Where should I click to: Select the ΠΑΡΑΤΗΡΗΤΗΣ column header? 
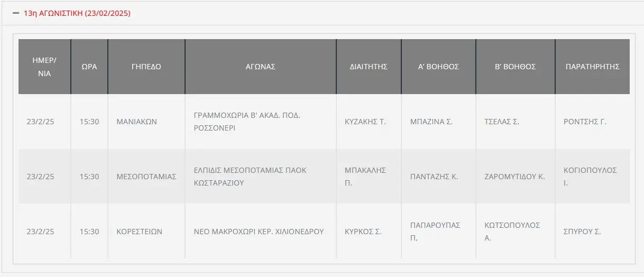click(593, 67)
